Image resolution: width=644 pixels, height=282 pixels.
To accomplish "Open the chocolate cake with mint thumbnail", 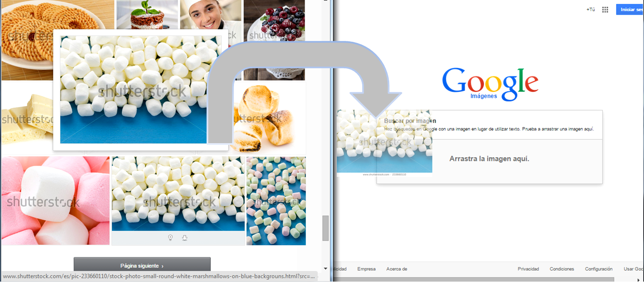I will pos(147,15).
